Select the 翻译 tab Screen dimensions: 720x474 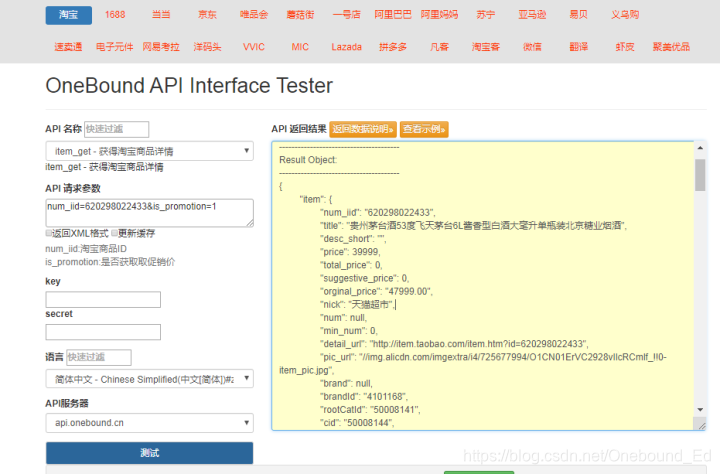pyautogui.click(x=579, y=47)
